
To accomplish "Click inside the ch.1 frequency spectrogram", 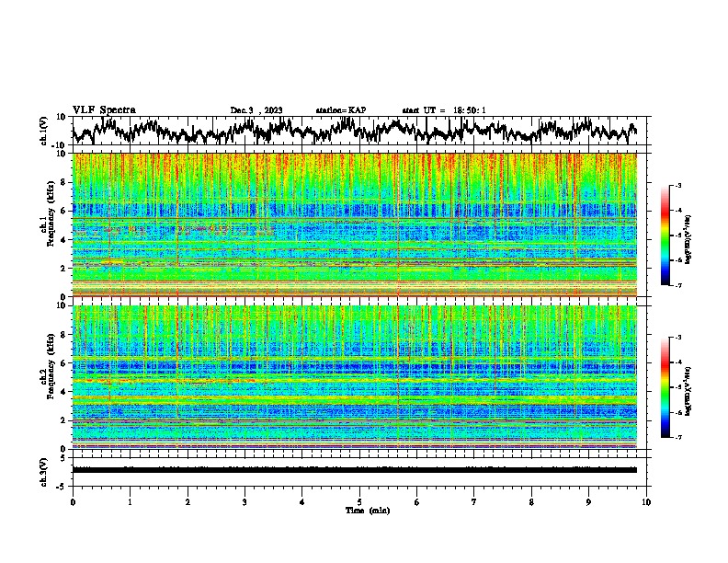I will pos(355,224).
